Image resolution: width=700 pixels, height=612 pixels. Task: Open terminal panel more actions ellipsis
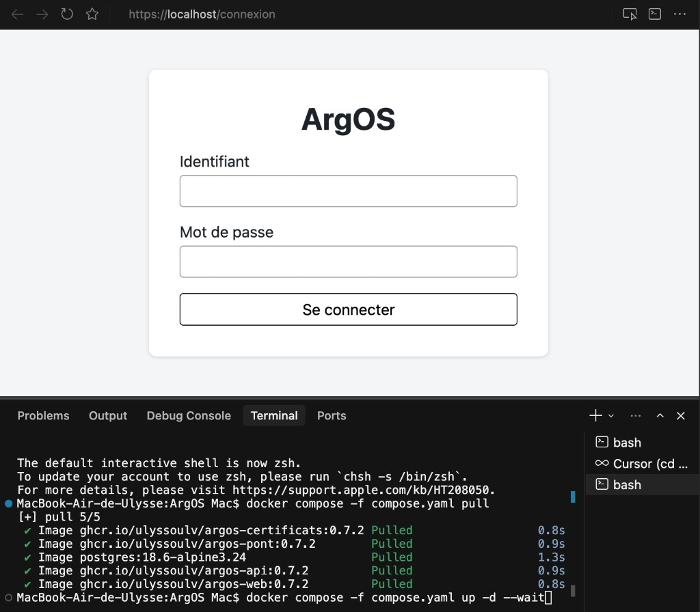(636, 416)
